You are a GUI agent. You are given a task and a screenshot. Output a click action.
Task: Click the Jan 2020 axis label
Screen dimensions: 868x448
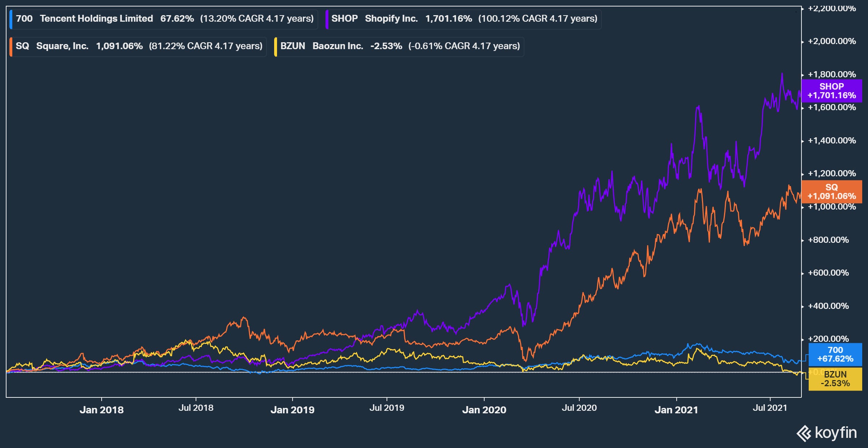click(484, 410)
